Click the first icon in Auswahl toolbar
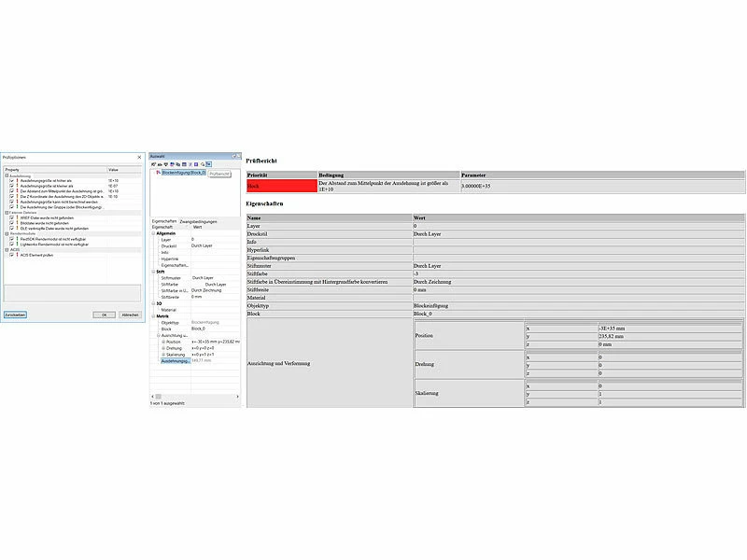Image resolution: width=747 pixels, height=560 pixels. click(x=153, y=163)
